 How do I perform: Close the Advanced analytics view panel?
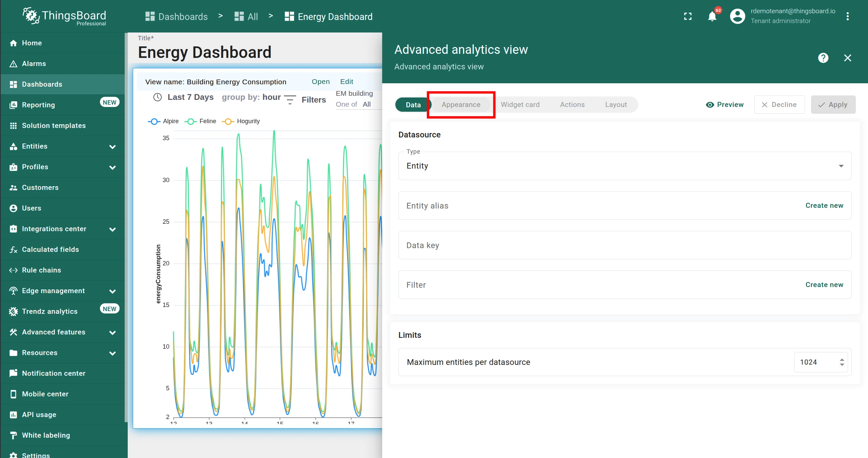pos(848,58)
